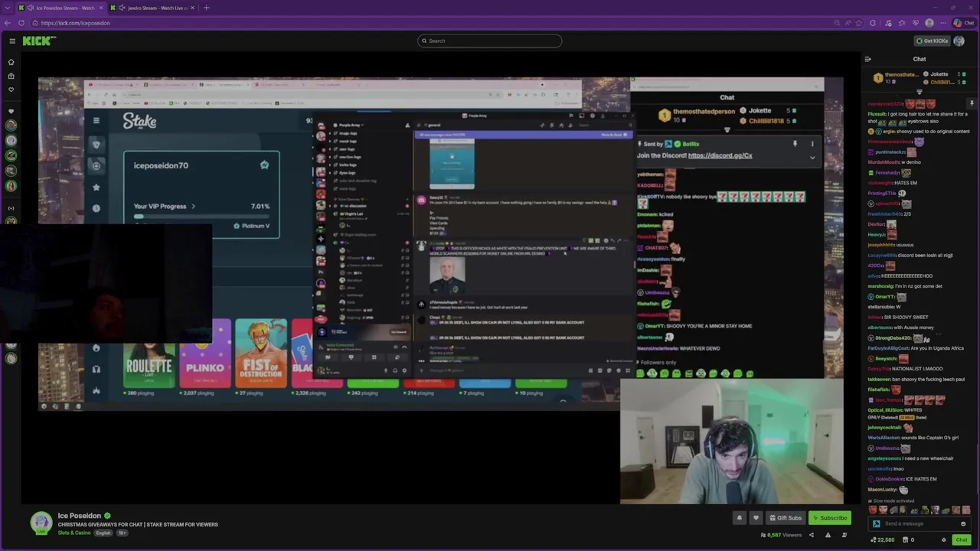Switch to Jandro Stream browser tab
The image size is (980, 551).
(153, 8)
